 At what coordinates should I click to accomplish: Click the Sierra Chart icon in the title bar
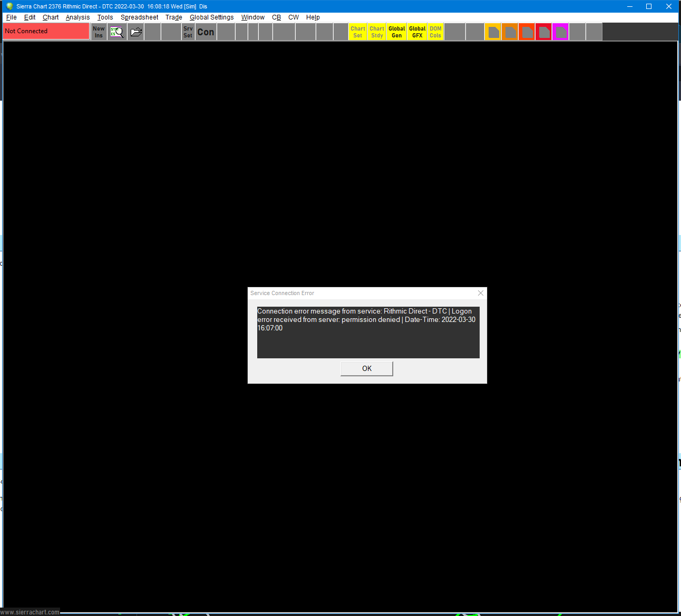click(9, 6)
